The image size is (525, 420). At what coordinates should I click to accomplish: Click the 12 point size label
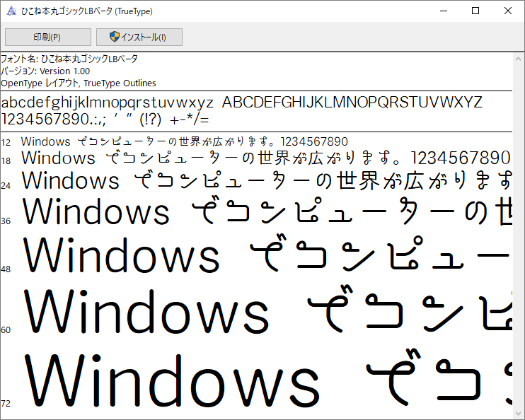(6, 143)
